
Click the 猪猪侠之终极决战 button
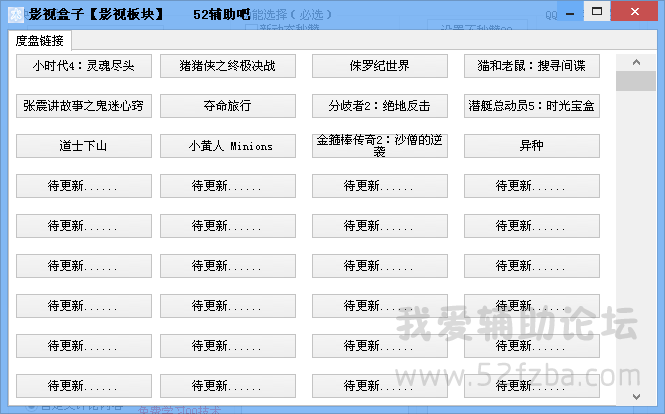[x=227, y=66]
